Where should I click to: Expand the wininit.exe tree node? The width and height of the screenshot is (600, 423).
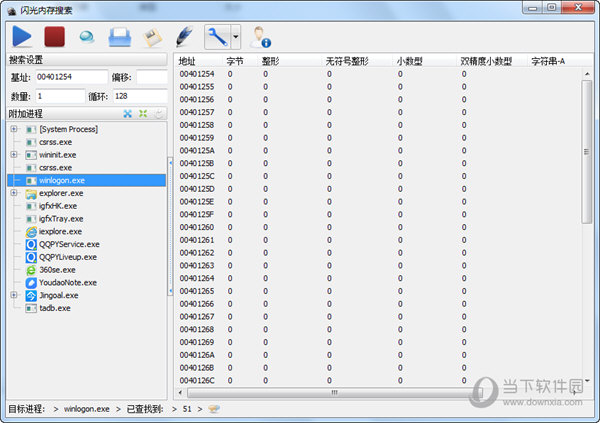click(x=14, y=155)
